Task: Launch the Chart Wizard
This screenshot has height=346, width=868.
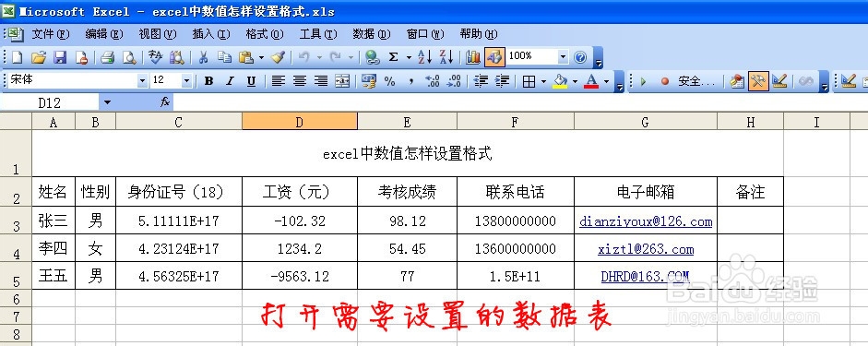Action: pyautogui.click(x=473, y=57)
